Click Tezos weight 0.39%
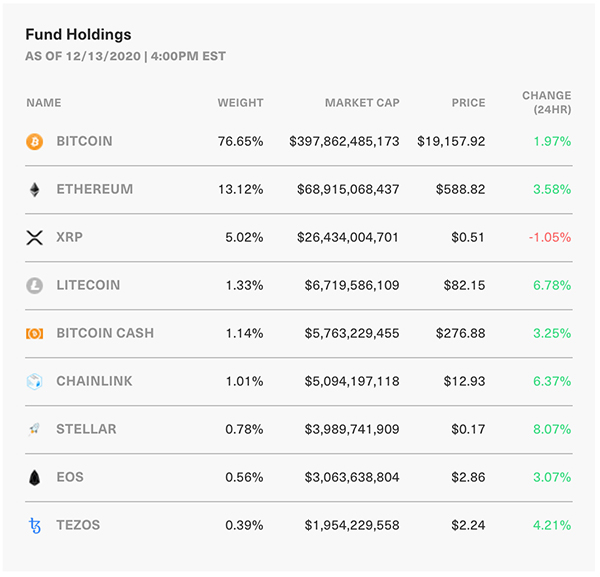This screenshot has width=600, height=577. [x=244, y=525]
